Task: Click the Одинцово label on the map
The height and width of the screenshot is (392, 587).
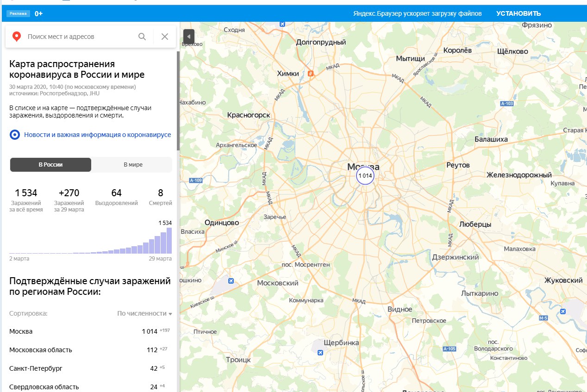Action: click(222, 223)
